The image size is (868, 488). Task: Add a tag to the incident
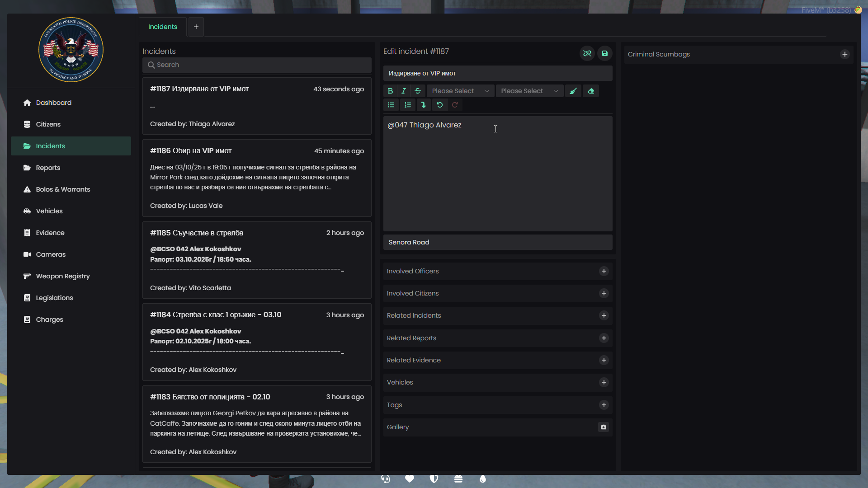tap(604, 405)
